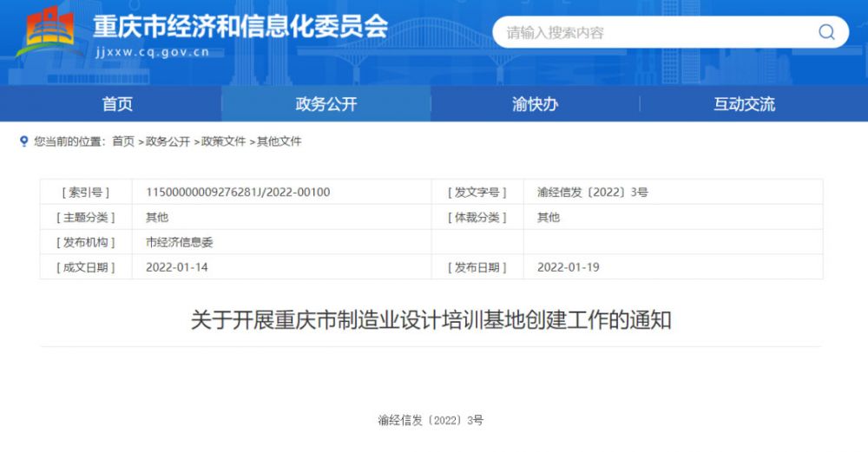Focus the search input field
The image size is (868, 452).
point(670,32)
